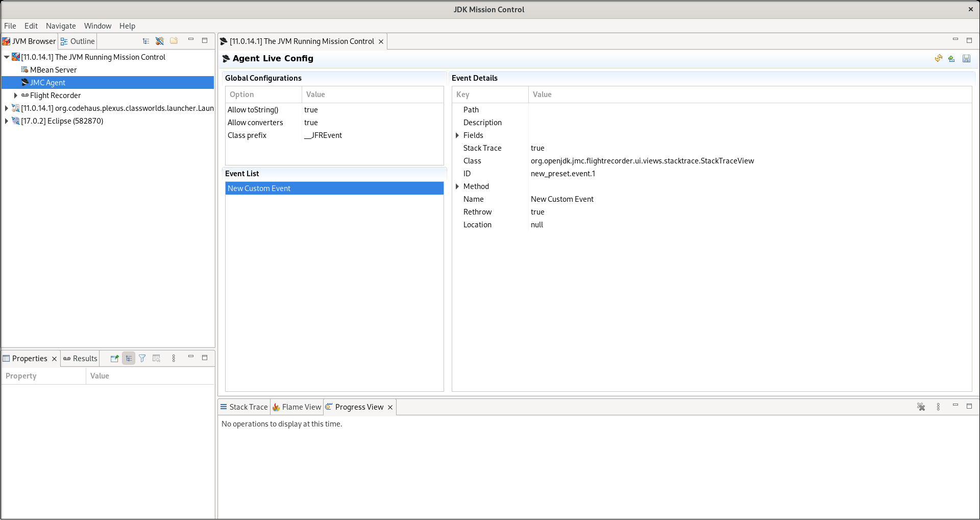Image resolution: width=980 pixels, height=520 pixels.
Task: Click the pin to selection icon in Properties
Action: (x=114, y=359)
